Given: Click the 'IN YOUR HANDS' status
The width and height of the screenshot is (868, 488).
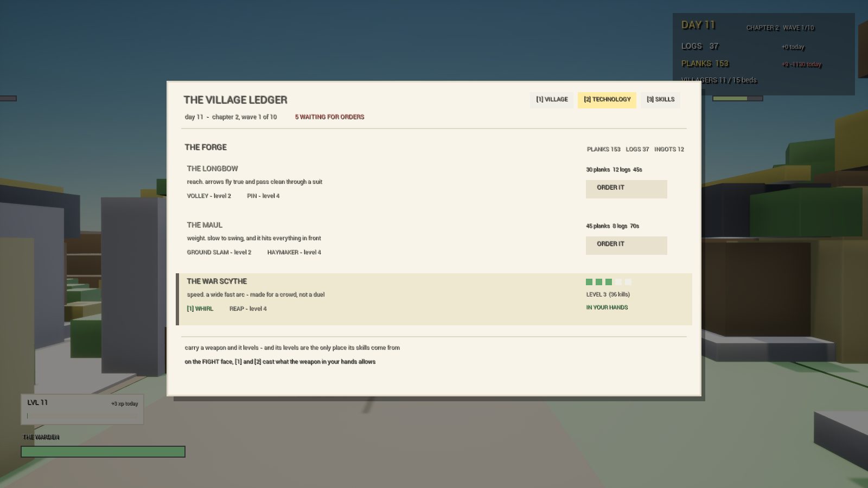Looking at the screenshot, I should pos(607,307).
